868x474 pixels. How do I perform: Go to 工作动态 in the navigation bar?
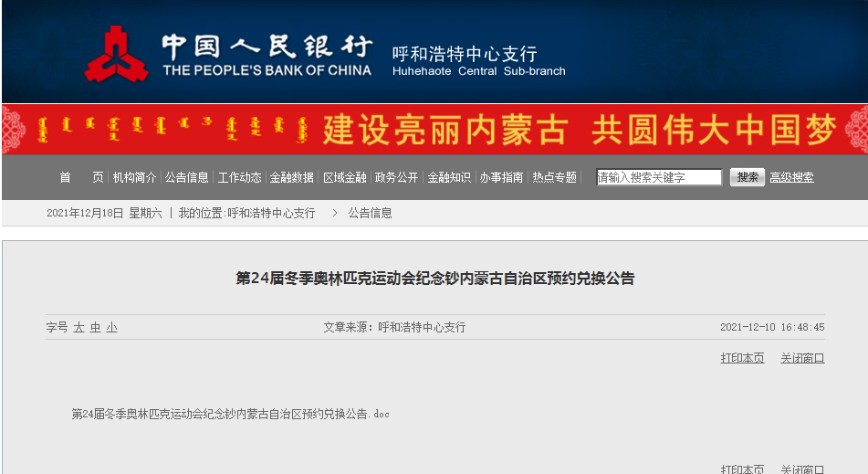[x=239, y=177]
